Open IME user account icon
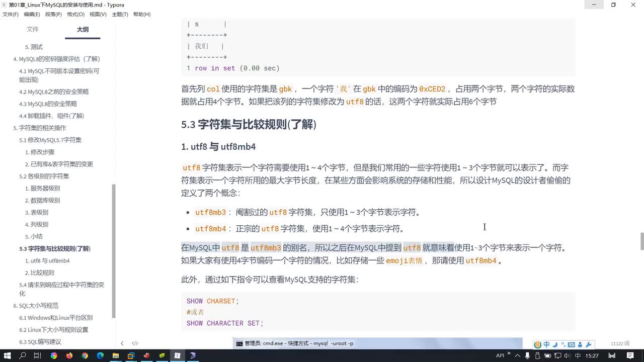Viewport: 644px width, 362px height. pos(580,344)
